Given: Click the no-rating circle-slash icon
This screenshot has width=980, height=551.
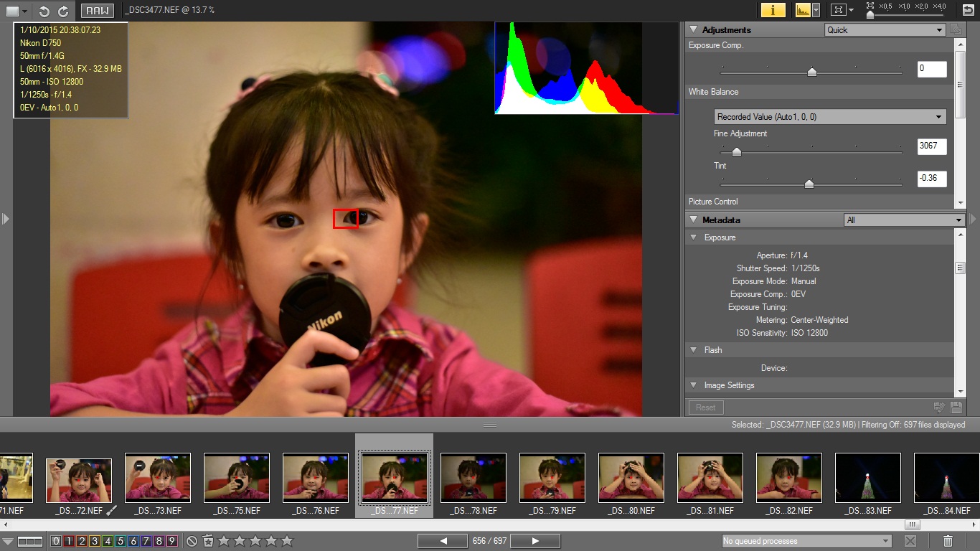Looking at the screenshot, I should [192, 541].
